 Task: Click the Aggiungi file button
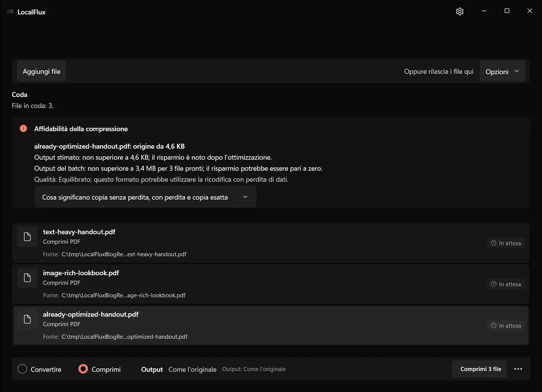[42, 71]
